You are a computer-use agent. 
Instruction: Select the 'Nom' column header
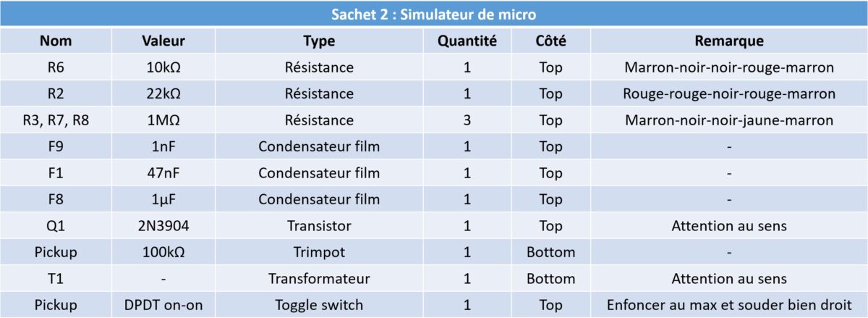[x=55, y=41]
